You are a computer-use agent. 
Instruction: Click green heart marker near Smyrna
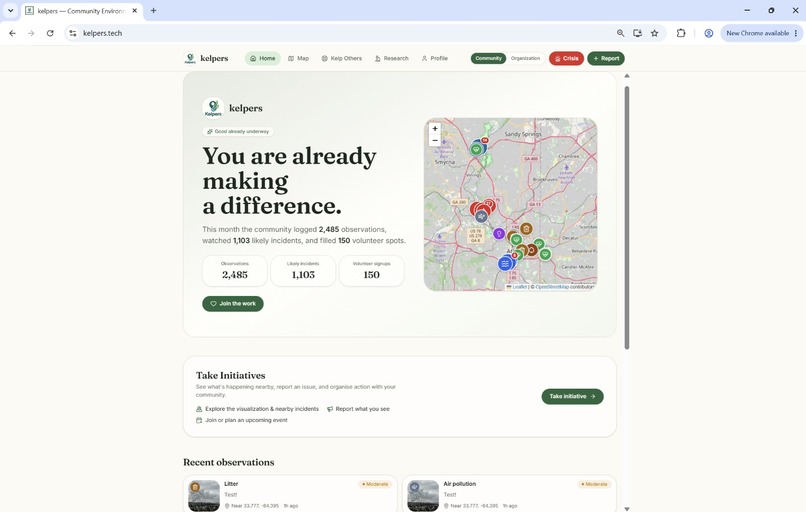[477, 150]
